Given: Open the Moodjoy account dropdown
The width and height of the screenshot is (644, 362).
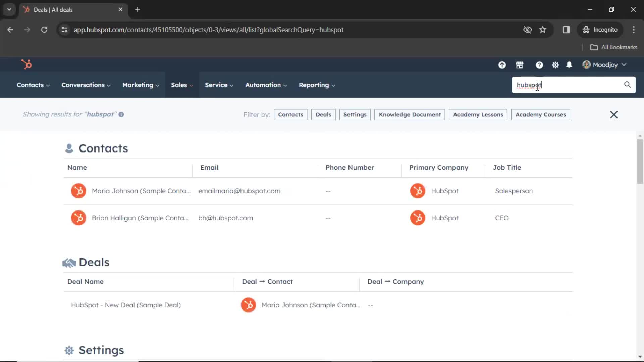Looking at the screenshot, I should click(604, 65).
